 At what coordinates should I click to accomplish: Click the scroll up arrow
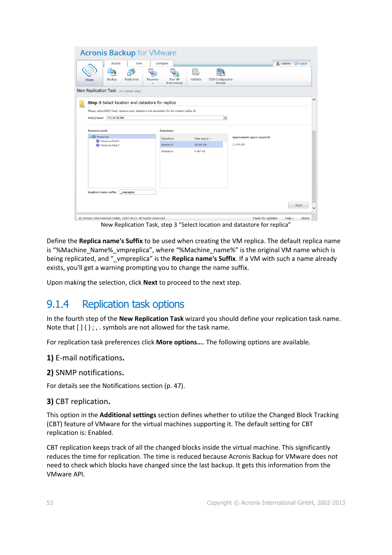pos(314,100)
